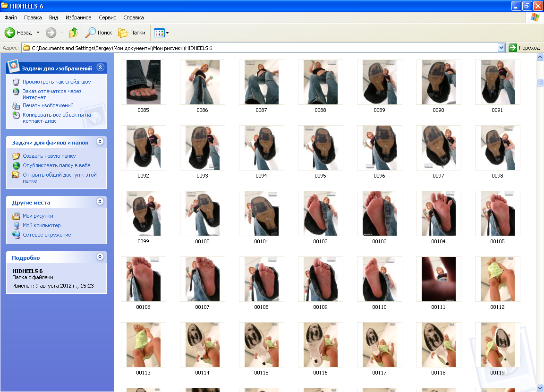The width and height of the screenshot is (544, 392).
Task: Click the copy to CD icon
Action: click(x=16, y=115)
